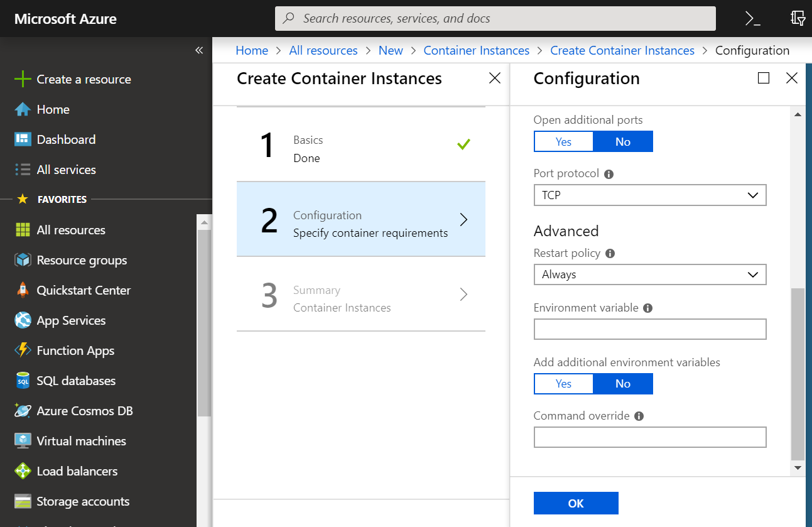The height and width of the screenshot is (527, 812).
Task: Click the Quickstart Center rocket icon
Action: click(x=23, y=290)
